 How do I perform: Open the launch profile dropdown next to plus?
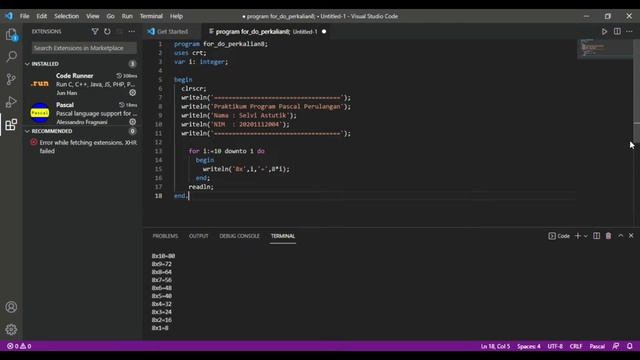pyautogui.click(x=586, y=236)
